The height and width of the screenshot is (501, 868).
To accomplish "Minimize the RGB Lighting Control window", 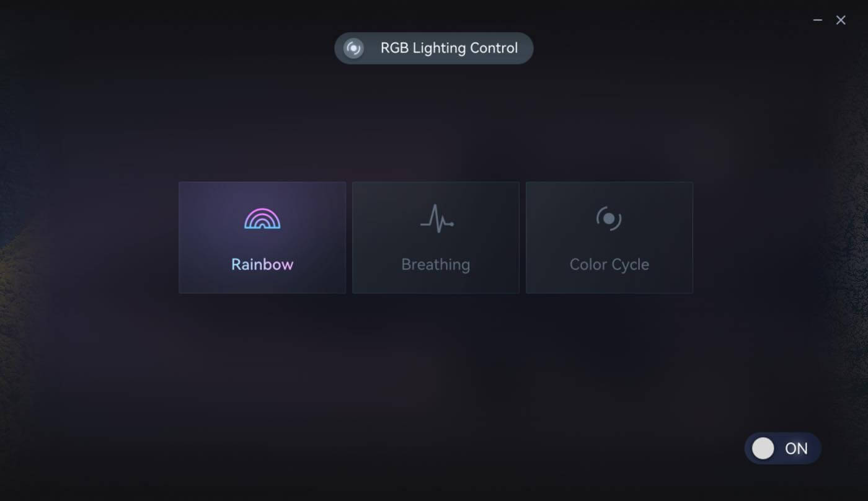I will coord(818,20).
